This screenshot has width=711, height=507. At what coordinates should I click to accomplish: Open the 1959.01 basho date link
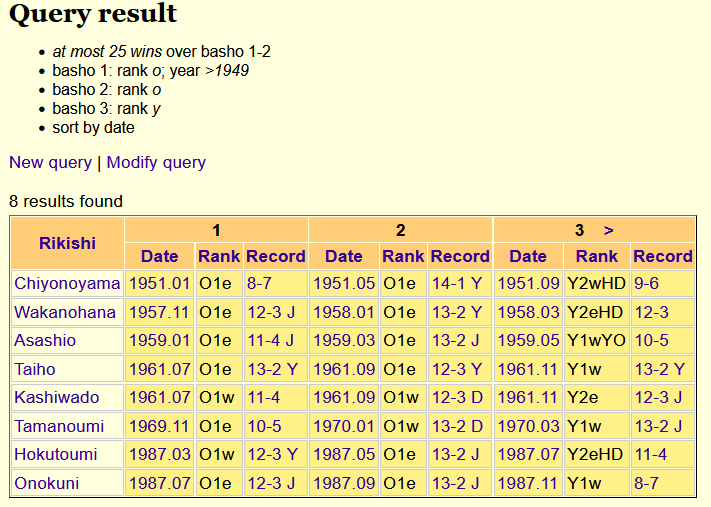pyautogui.click(x=160, y=341)
